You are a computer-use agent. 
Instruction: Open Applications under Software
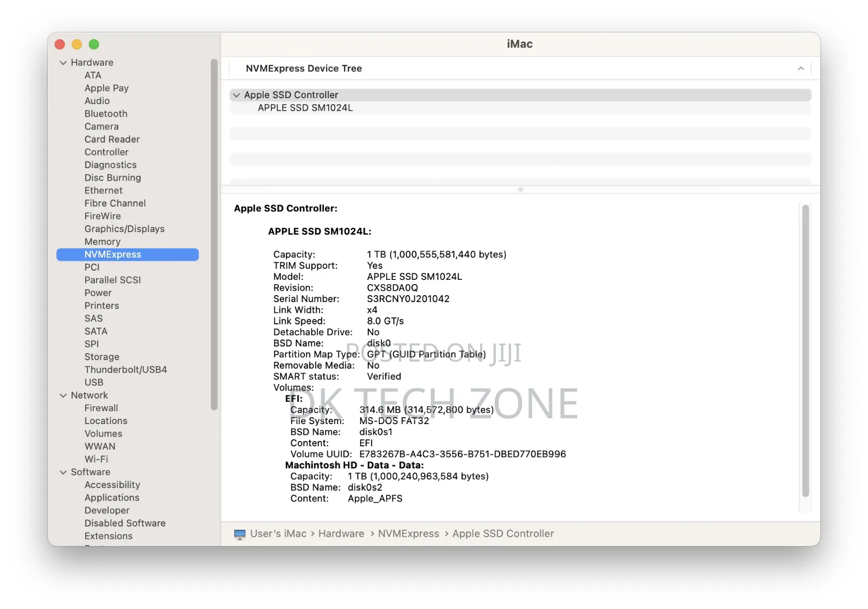click(112, 498)
